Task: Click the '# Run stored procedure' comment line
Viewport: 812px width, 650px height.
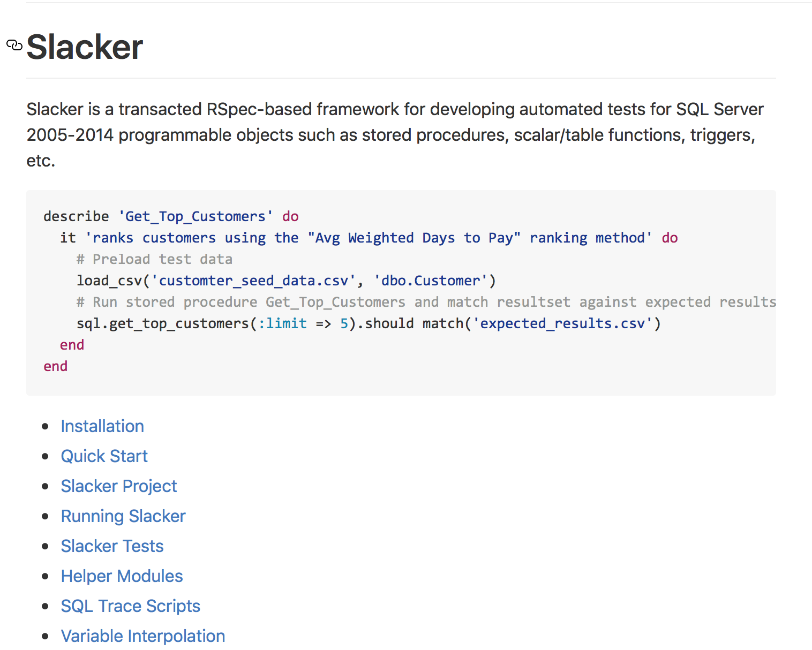Action: pyautogui.click(x=426, y=302)
